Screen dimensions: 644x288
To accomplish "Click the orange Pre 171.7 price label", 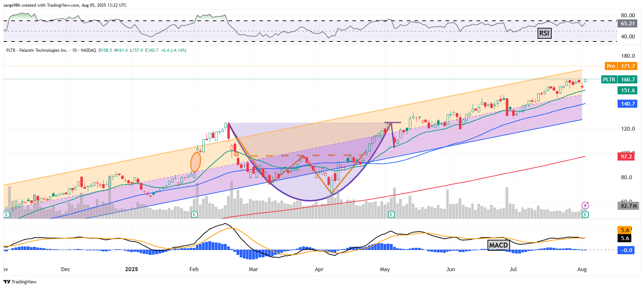I will [621, 66].
